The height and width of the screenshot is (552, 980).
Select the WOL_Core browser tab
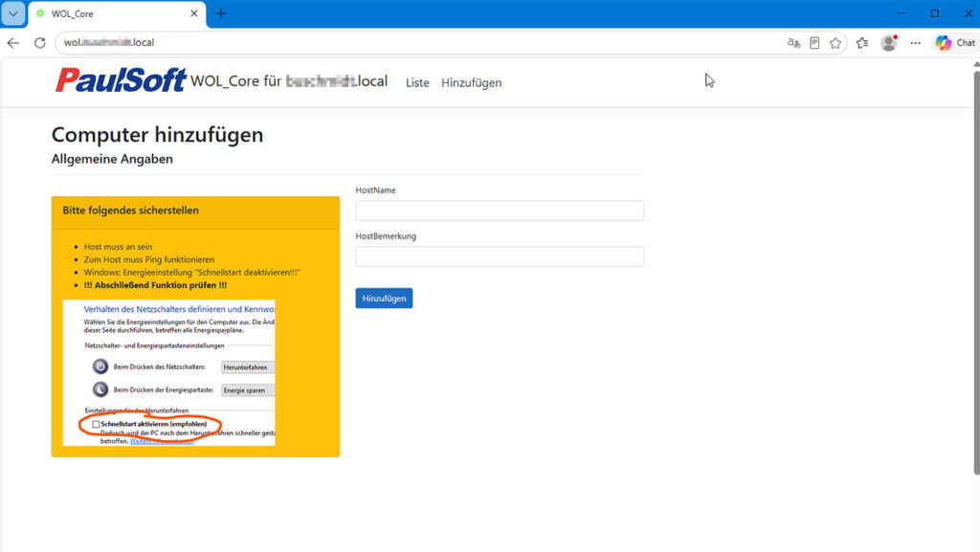point(117,13)
